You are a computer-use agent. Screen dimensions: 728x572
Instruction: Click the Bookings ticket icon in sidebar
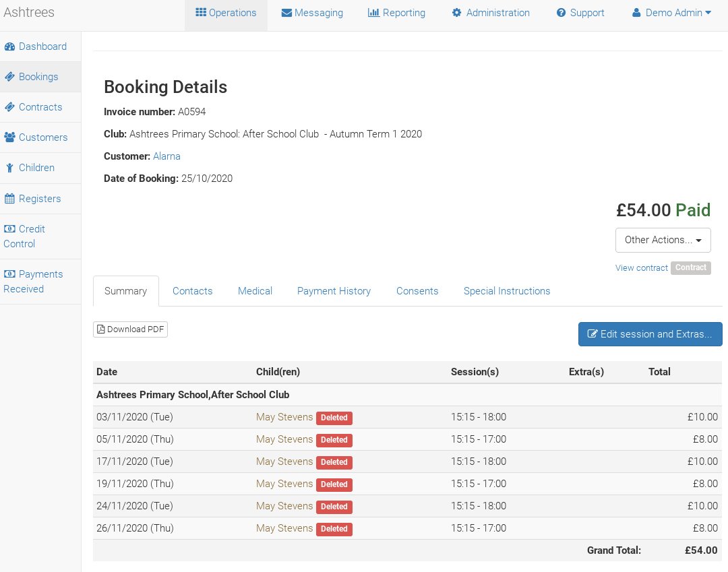point(9,77)
